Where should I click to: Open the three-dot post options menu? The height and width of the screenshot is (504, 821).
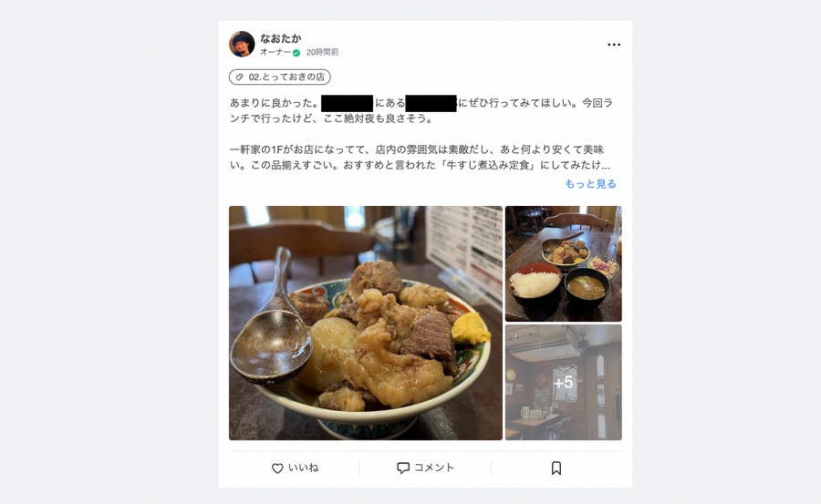614,45
